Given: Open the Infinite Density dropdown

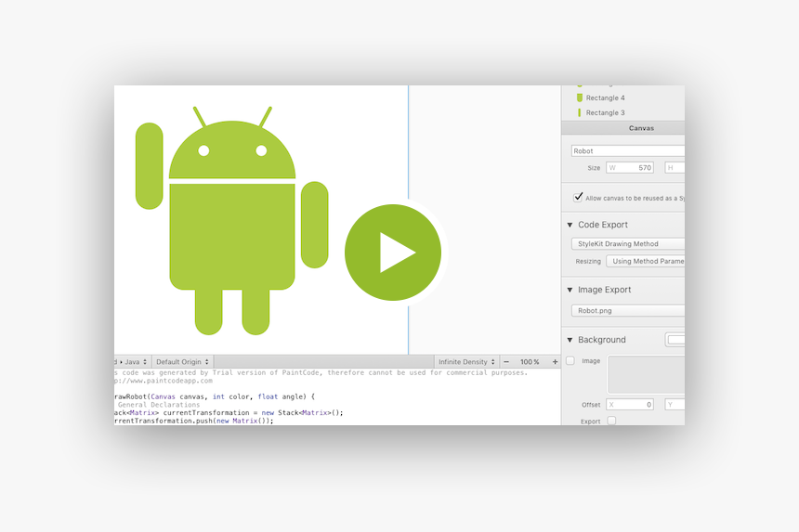Looking at the screenshot, I should pyautogui.click(x=466, y=362).
